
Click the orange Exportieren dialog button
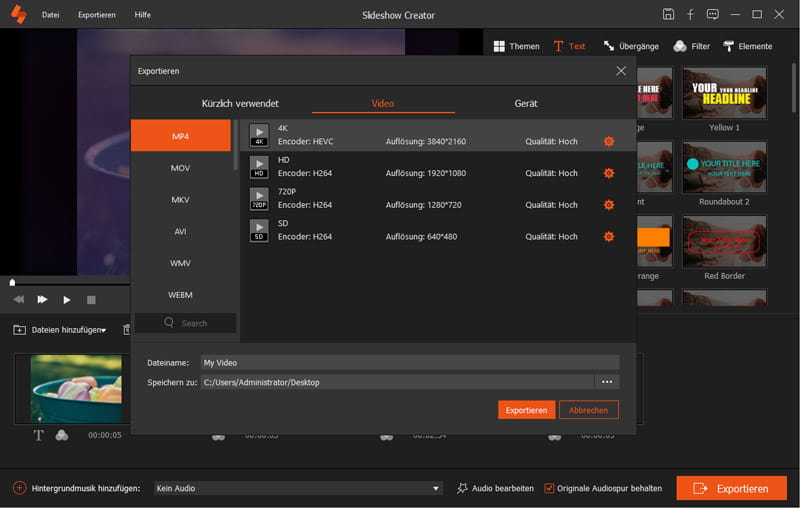(x=526, y=410)
